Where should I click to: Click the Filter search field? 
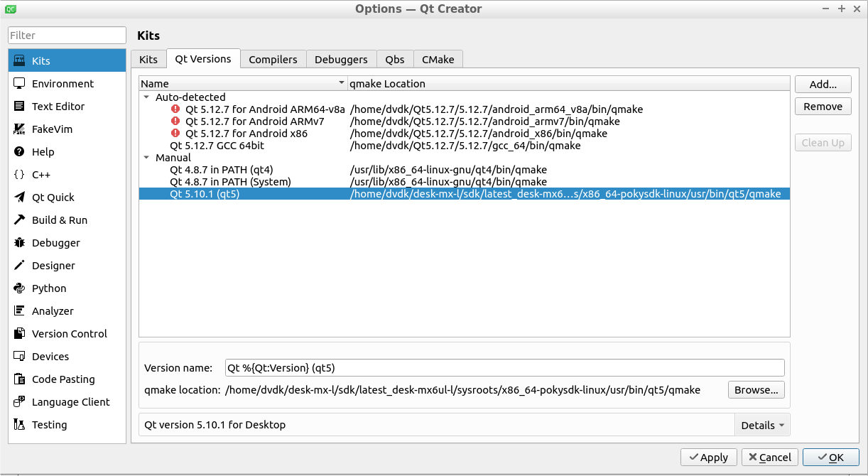[x=67, y=36]
